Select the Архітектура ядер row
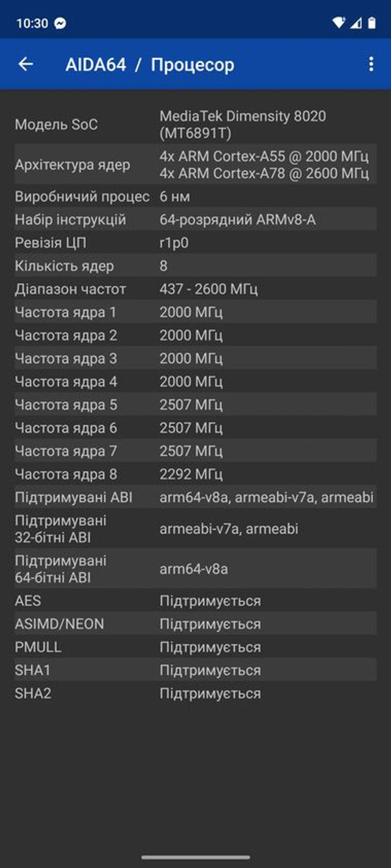 tap(195, 165)
